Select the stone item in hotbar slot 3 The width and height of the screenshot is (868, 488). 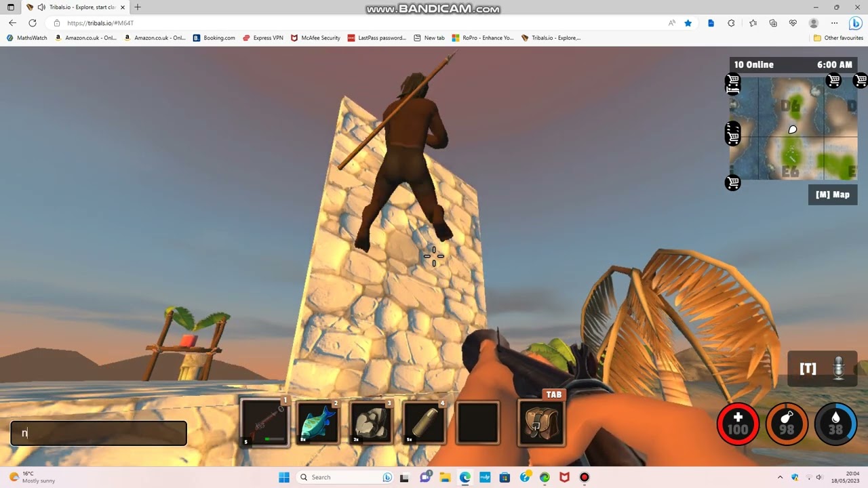click(371, 424)
